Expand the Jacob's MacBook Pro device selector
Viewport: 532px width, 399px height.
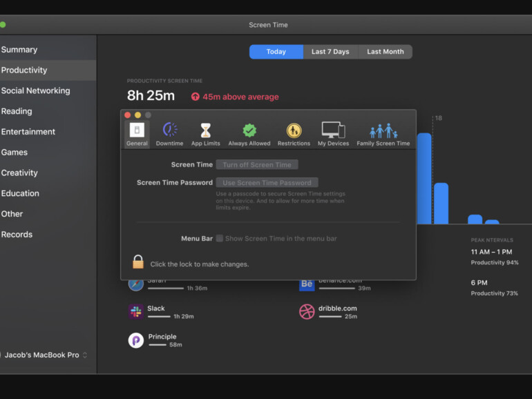85,355
